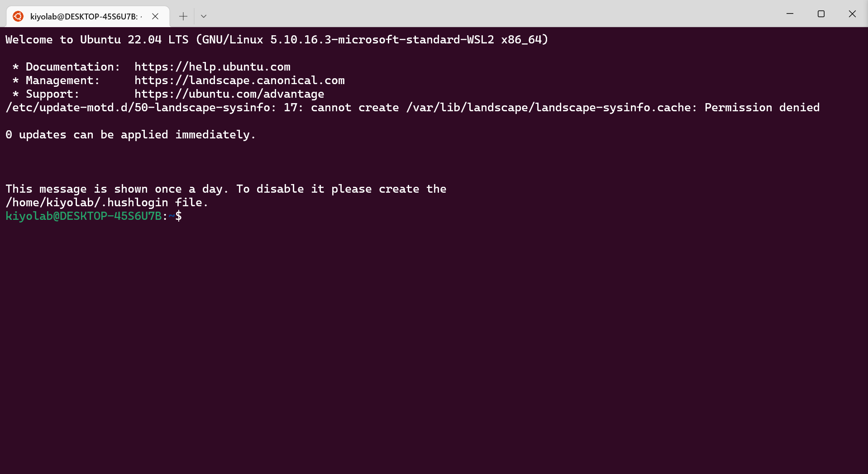The height and width of the screenshot is (474, 868).
Task: Open the https://help.ubuntu.com documentation link
Action: pyautogui.click(x=212, y=66)
